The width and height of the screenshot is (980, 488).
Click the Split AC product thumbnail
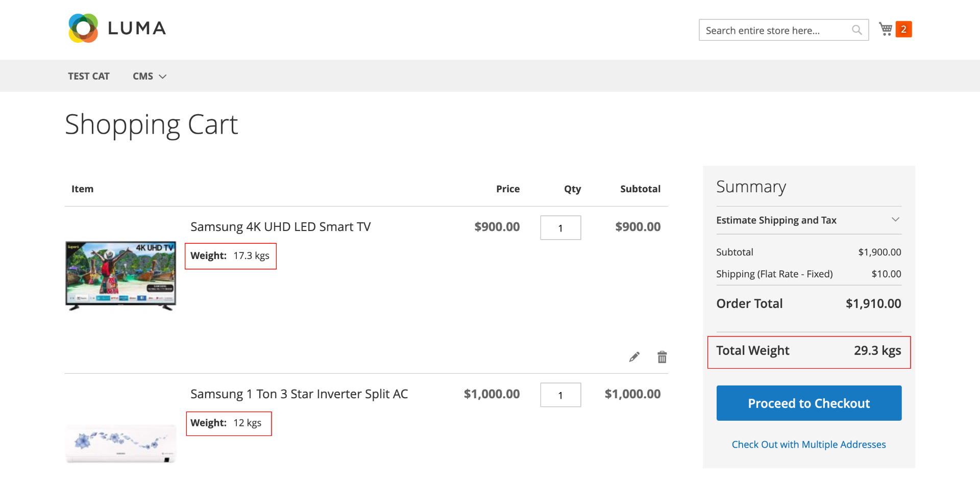[x=121, y=444]
